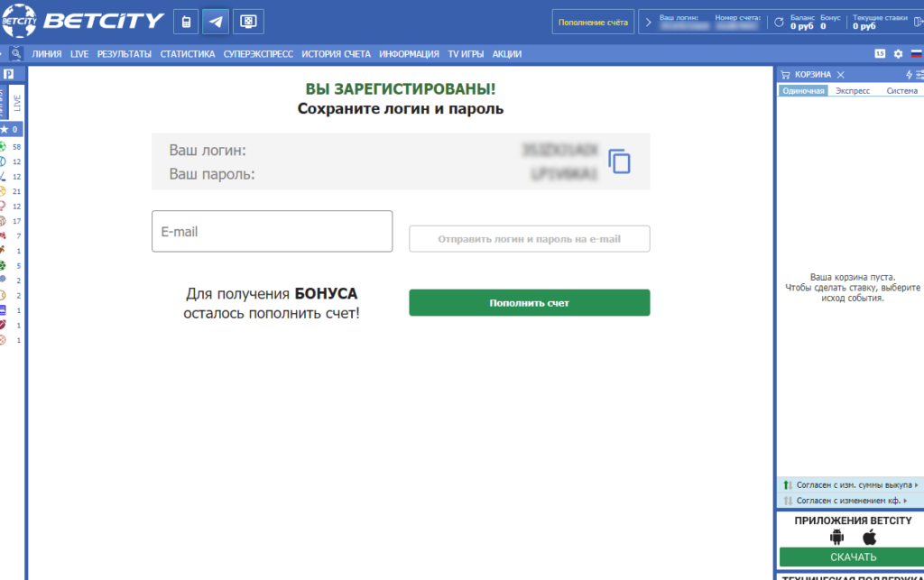Screen dimensions: 924x580
Task: Open the odds format 1.5 icon
Action: click(880, 53)
